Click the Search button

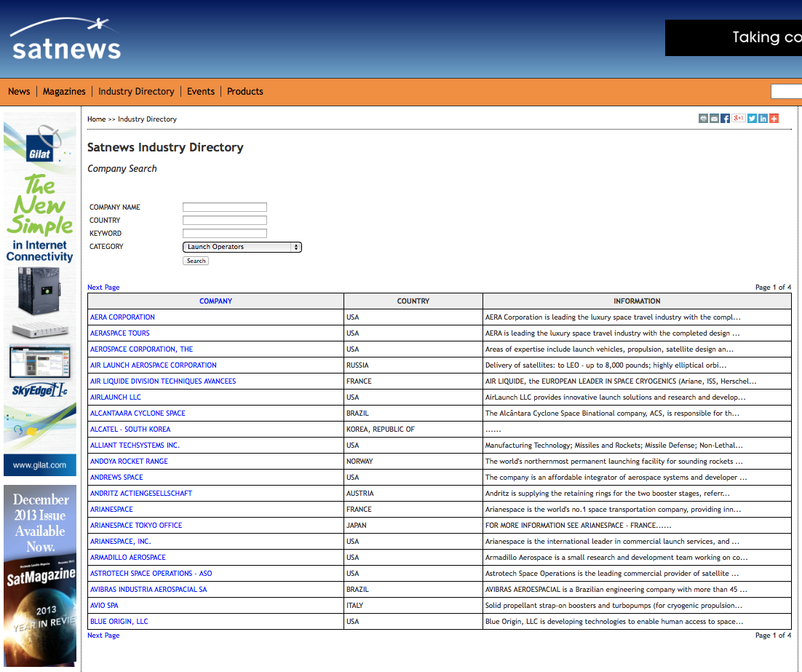click(196, 261)
